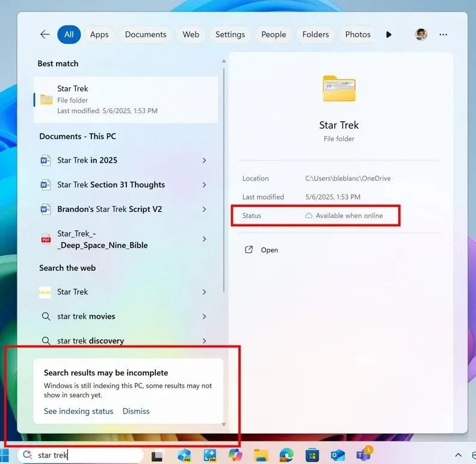The width and height of the screenshot is (476, 464).
Task: Click the magnifier icon beside star trek movies
Action: coord(46,316)
